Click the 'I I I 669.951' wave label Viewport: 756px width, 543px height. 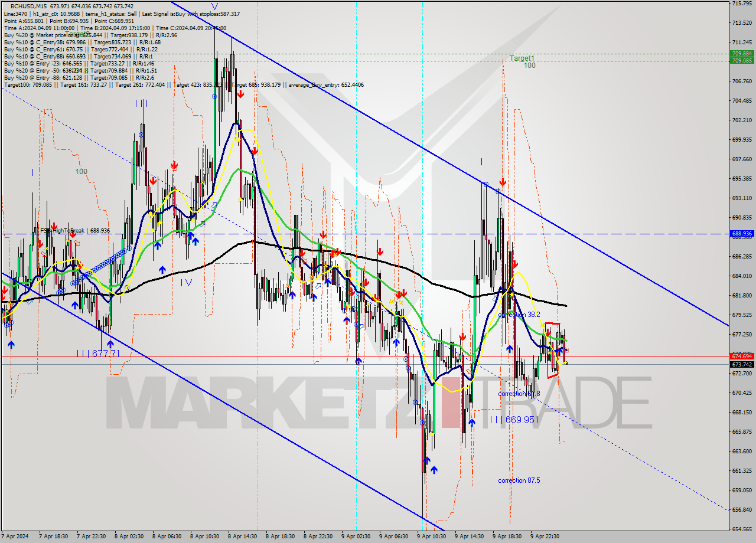point(514,420)
